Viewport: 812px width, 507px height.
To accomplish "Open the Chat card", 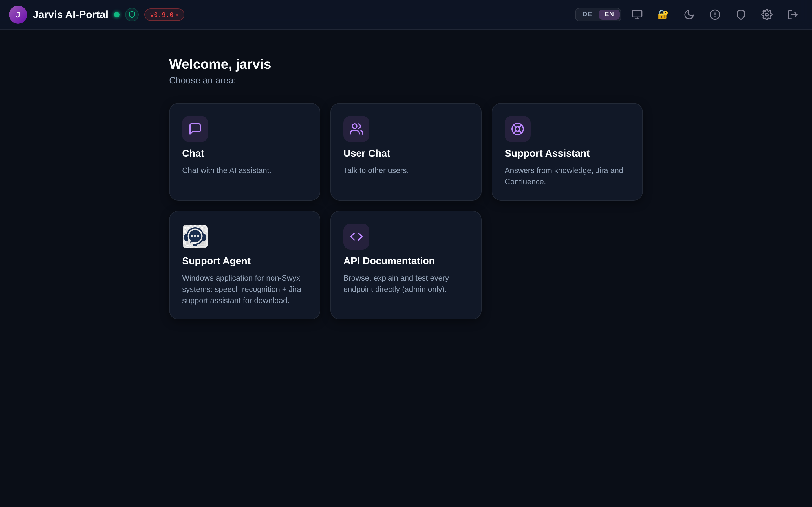I will (x=245, y=152).
